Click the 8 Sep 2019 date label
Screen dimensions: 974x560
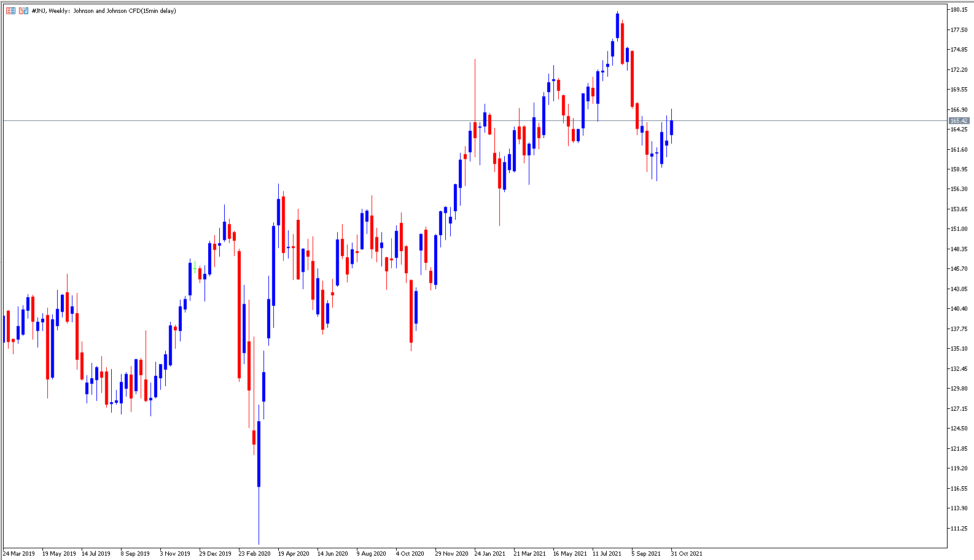pos(135,553)
